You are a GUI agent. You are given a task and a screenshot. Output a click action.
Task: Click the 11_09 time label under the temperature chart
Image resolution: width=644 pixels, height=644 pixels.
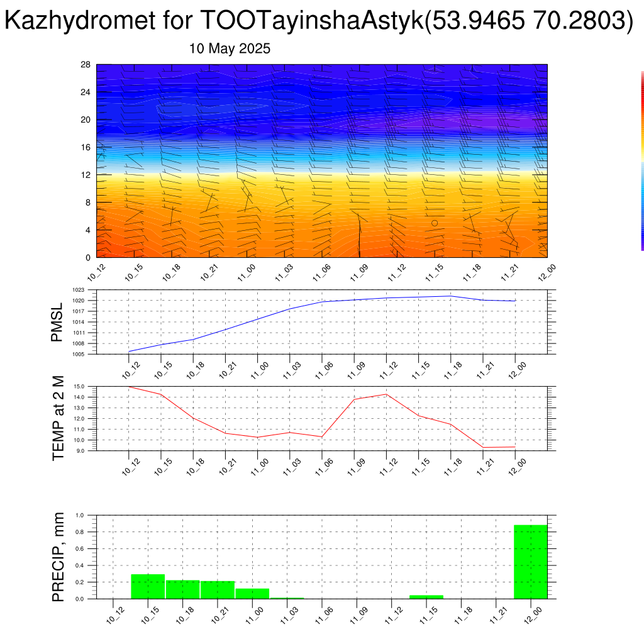point(357,467)
